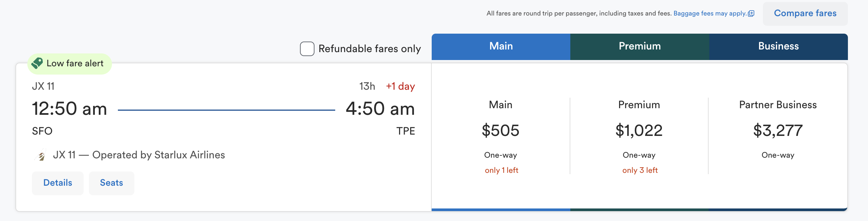Click the +1 day arrival indicator
Image resolution: width=868 pixels, height=221 pixels.
click(x=400, y=86)
